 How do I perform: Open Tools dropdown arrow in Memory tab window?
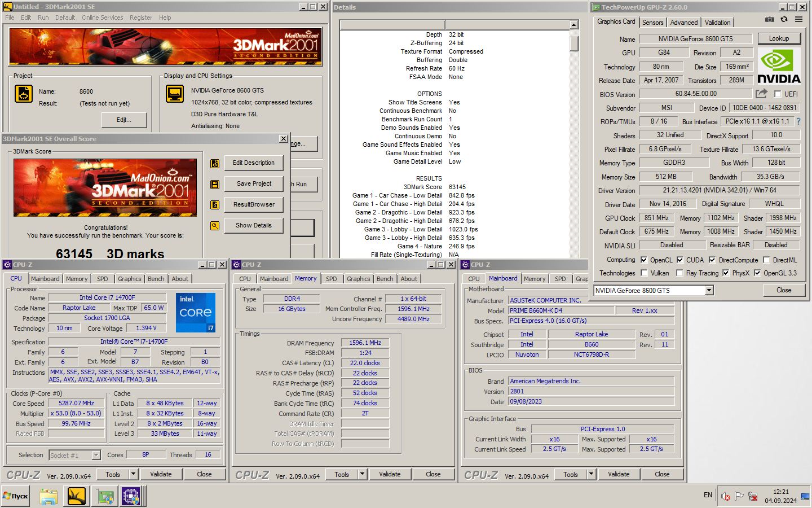point(363,474)
